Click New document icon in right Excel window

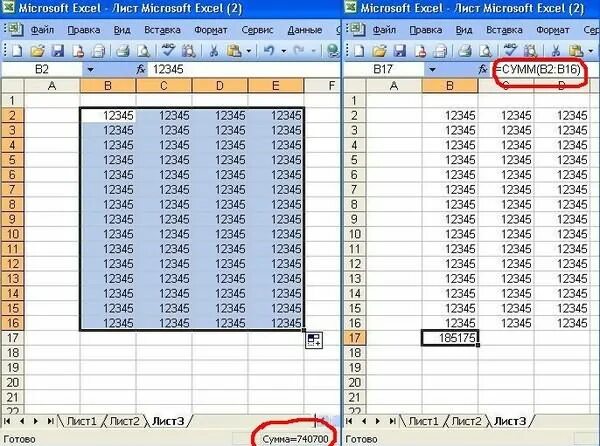tap(360, 50)
